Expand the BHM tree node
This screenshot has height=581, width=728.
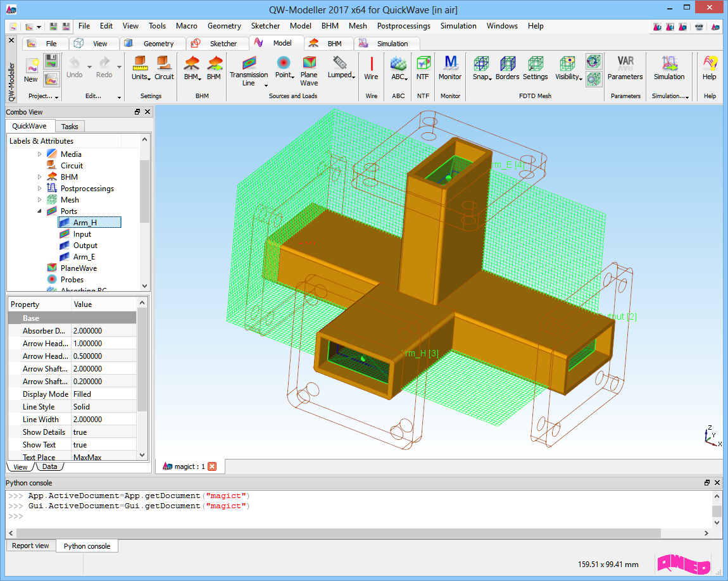[x=39, y=177]
